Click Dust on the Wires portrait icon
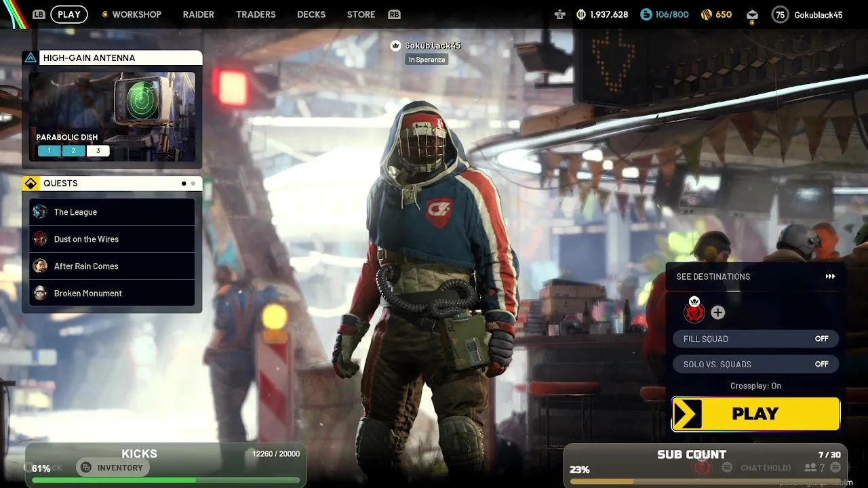 coord(40,239)
